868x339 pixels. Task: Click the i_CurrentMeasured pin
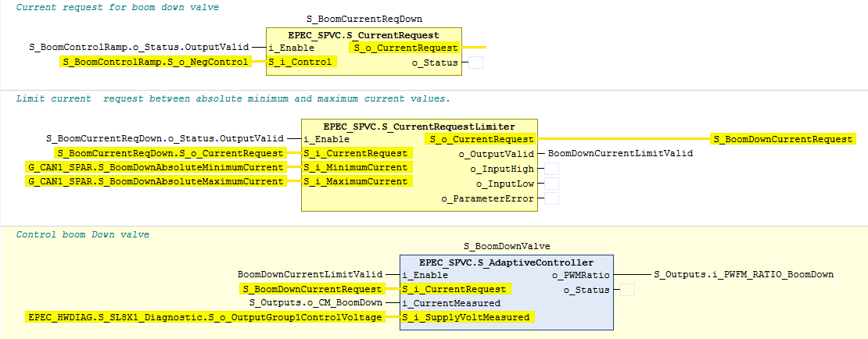click(451, 303)
